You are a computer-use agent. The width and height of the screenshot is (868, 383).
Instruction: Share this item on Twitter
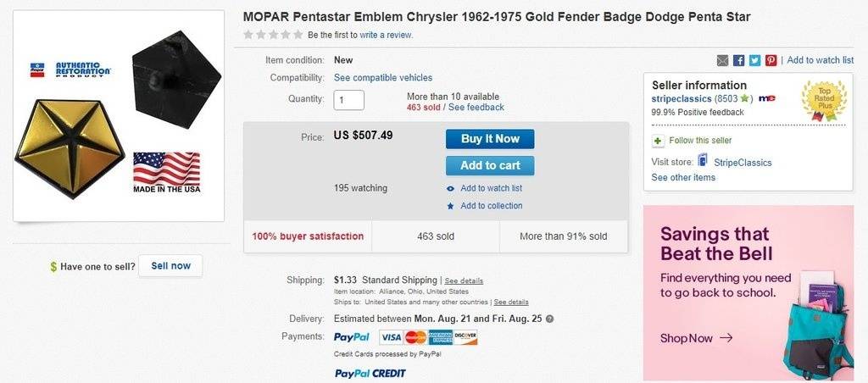click(x=754, y=60)
